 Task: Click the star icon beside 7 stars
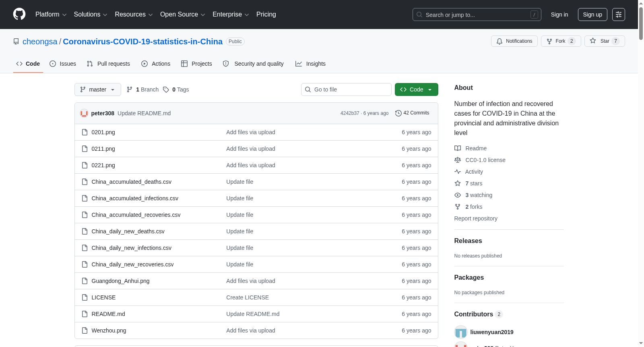pos(458,183)
